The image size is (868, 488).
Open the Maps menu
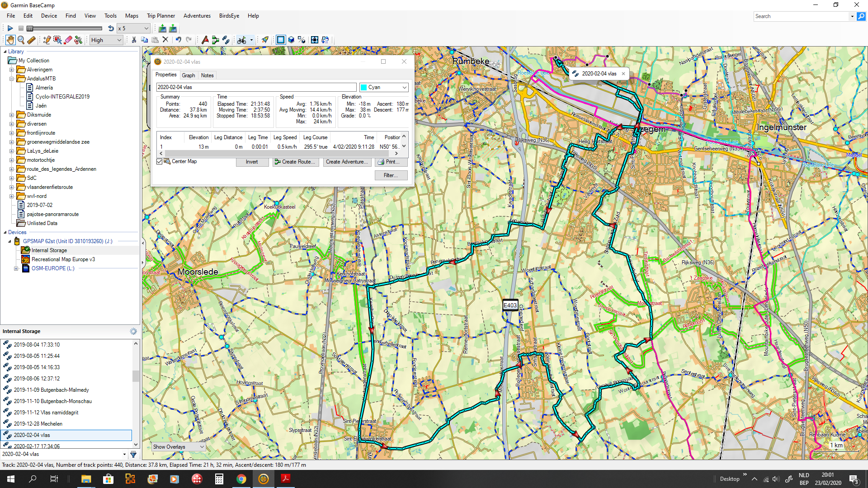point(132,16)
